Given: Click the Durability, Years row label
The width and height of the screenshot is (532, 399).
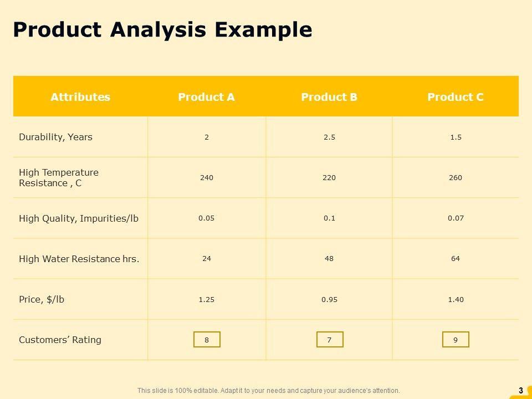Looking at the screenshot, I should click(55, 137).
